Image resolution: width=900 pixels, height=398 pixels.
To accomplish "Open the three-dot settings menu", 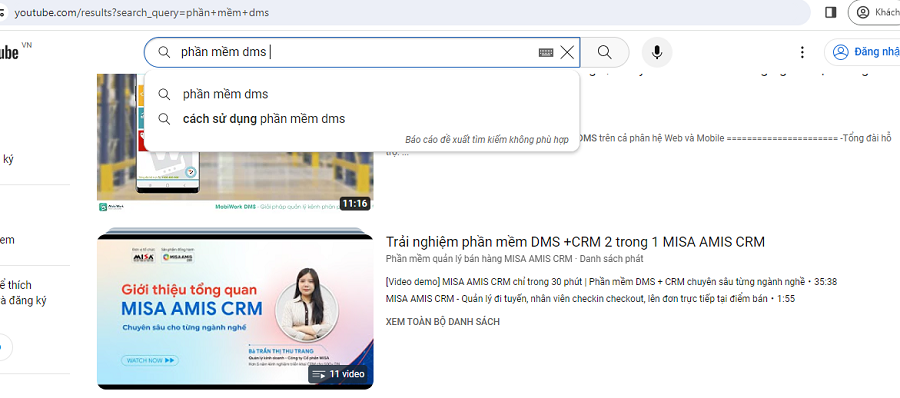I will tap(802, 52).
